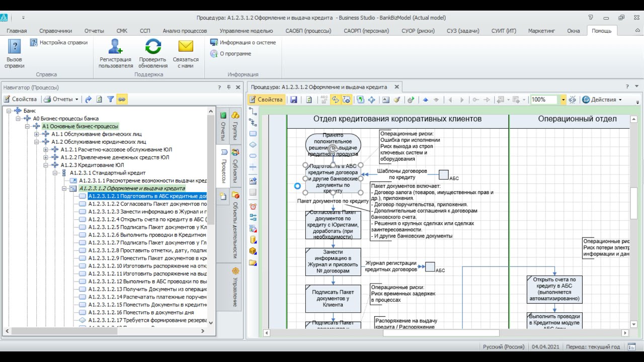Open the Группы vertical side tab
The height and width of the screenshot is (362, 644).
(235, 125)
